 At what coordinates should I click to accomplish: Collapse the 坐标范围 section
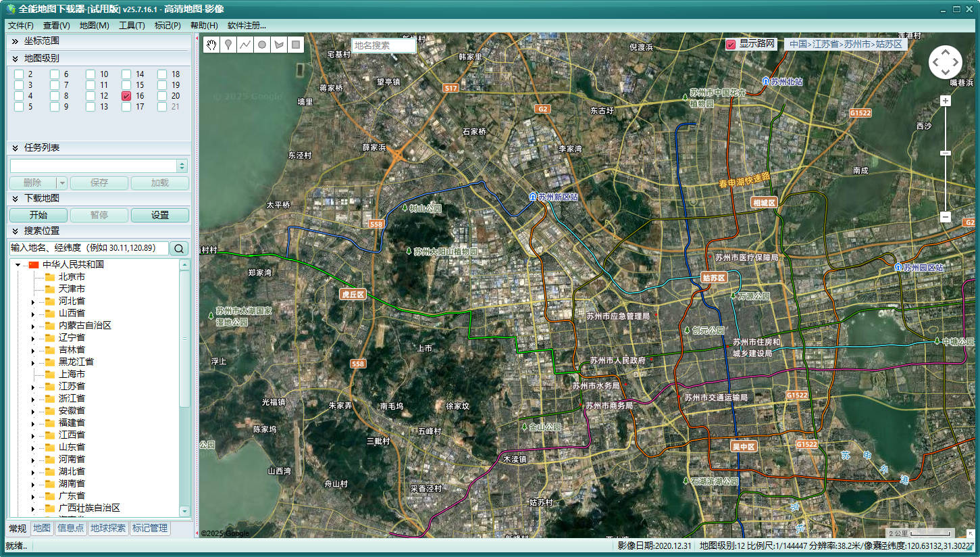[15, 41]
